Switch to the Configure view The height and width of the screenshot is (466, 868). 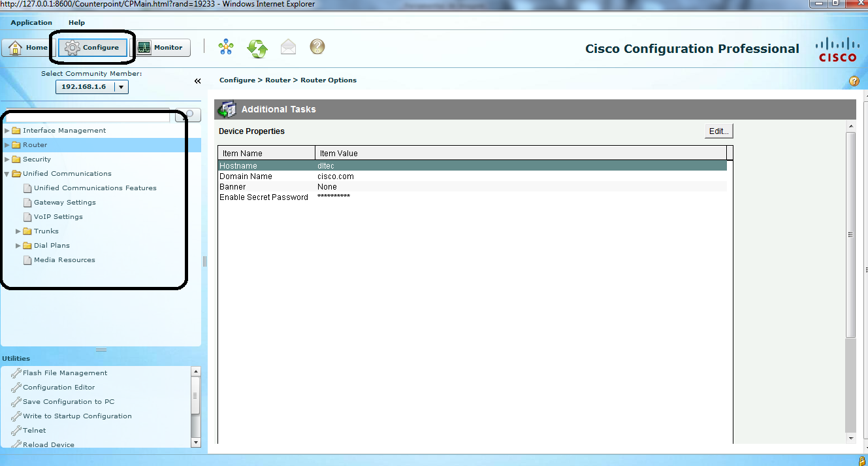pyautogui.click(x=93, y=48)
